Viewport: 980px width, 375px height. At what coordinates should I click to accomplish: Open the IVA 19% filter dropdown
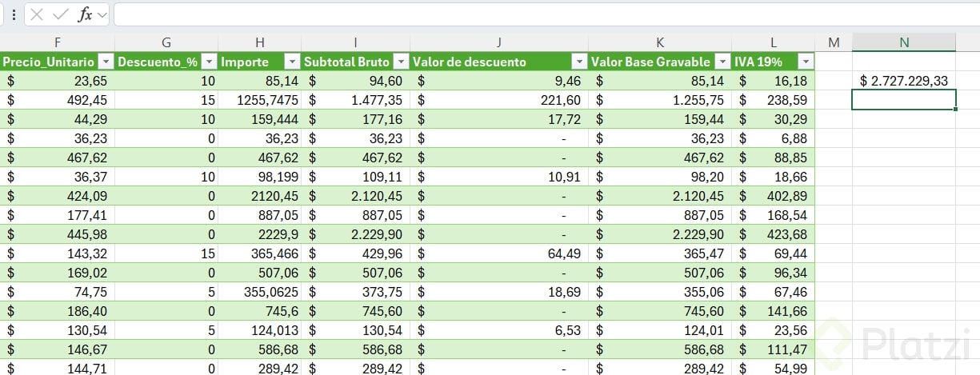coord(805,62)
